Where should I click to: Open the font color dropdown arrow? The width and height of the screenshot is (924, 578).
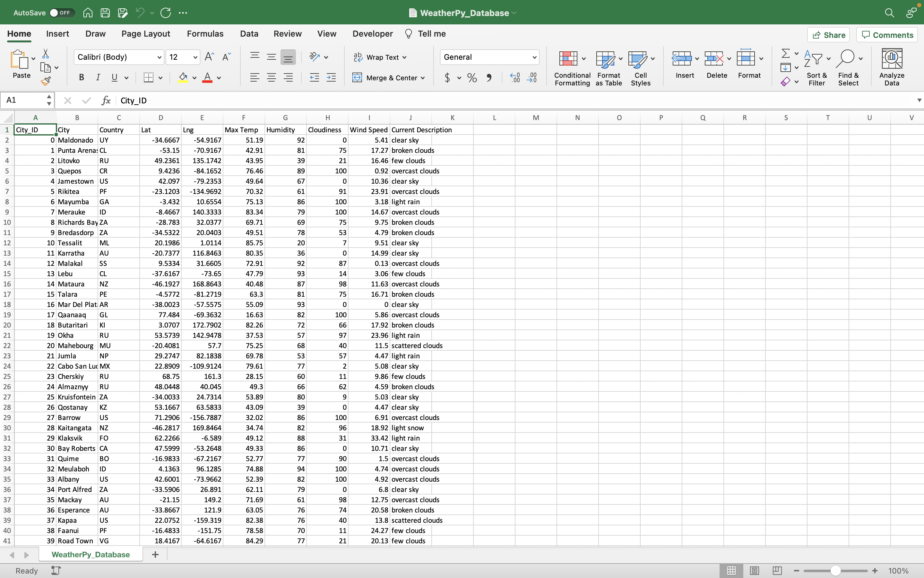(219, 78)
